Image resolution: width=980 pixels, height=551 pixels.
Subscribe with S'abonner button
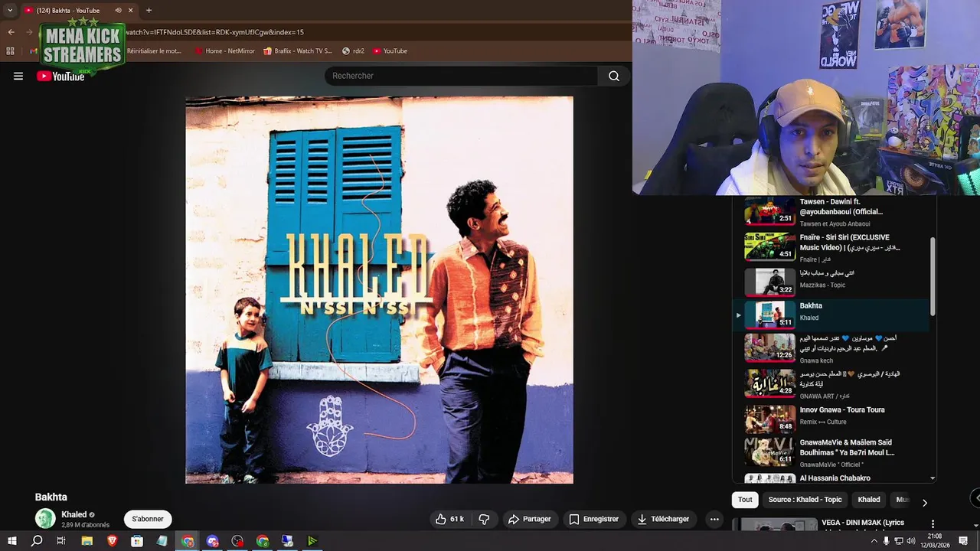(x=148, y=519)
